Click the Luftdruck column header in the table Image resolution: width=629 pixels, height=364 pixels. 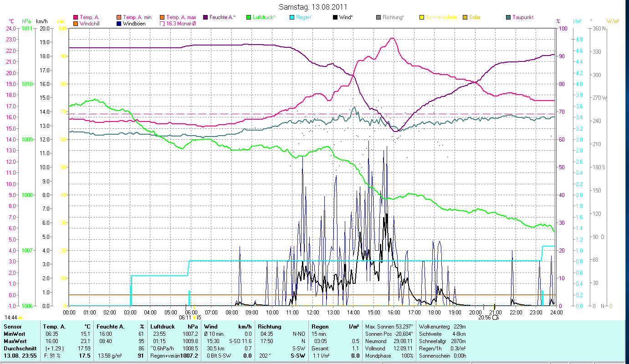point(163,326)
